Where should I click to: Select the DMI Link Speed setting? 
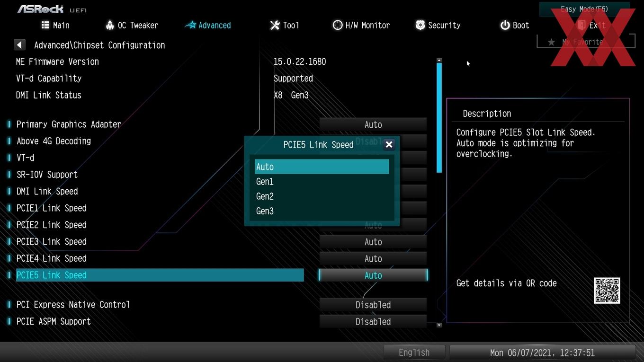47,191
